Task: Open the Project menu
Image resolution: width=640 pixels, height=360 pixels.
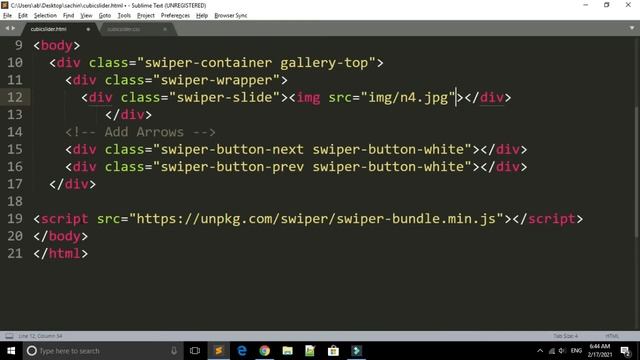Action: (x=146, y=16)
